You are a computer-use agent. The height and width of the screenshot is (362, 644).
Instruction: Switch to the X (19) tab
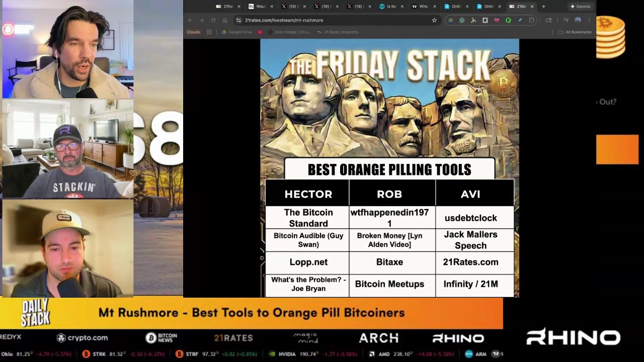[356, 7]
